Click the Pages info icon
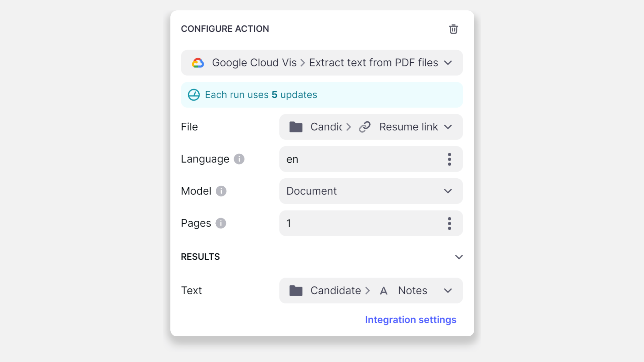This screenshot has height=362, width=644. (221, 223)
